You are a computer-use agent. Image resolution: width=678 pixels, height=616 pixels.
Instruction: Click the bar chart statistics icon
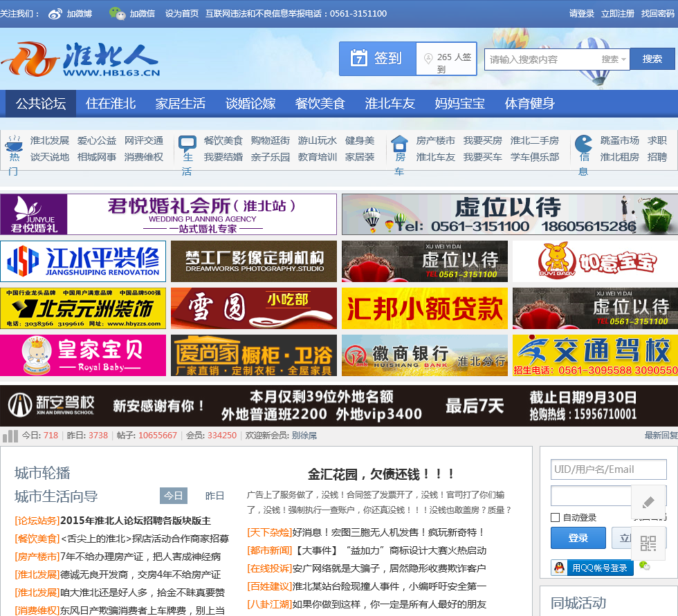(x=10, y=436)
